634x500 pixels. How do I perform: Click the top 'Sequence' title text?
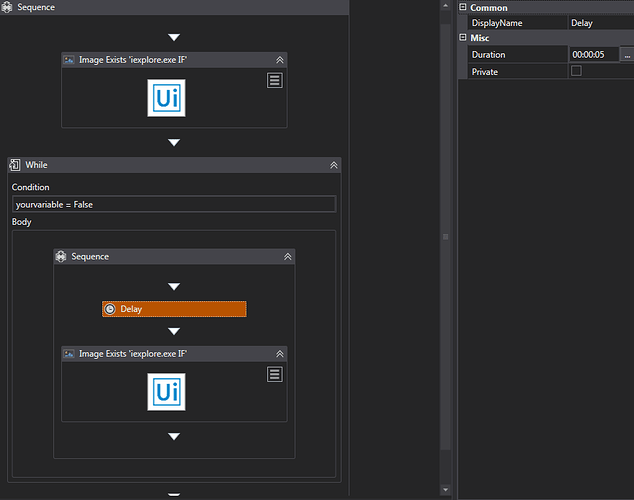pos(36,7)
